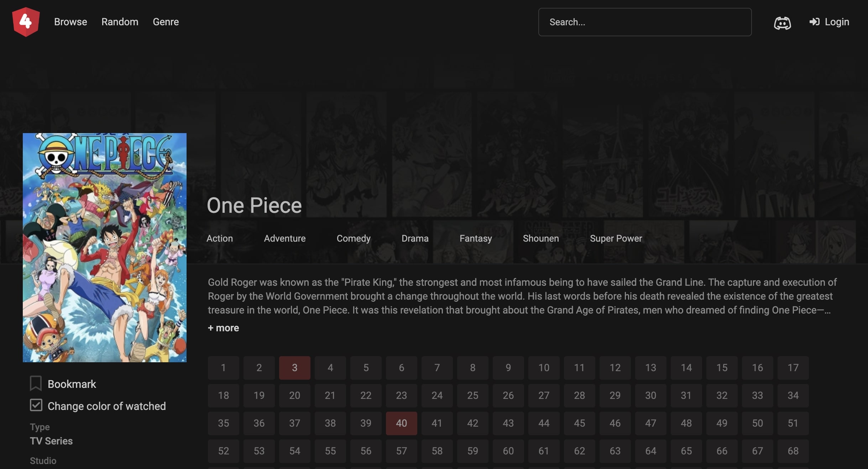Click the Random menu item
The height and width of the screenshot is (469, 868).
click(x=120, y=22)
